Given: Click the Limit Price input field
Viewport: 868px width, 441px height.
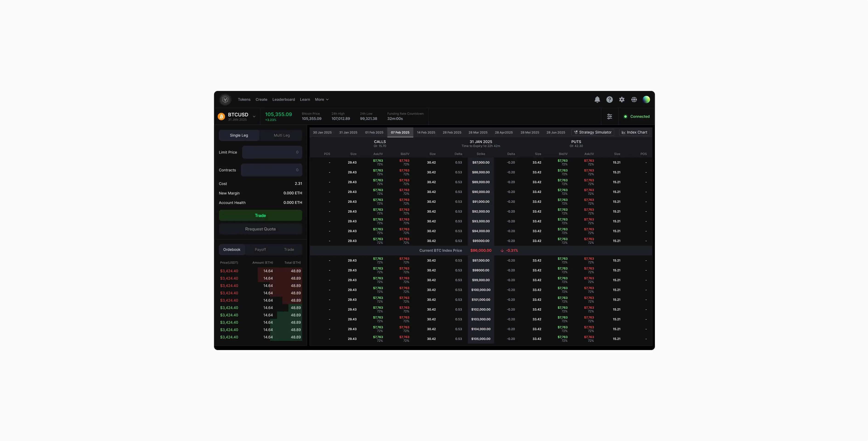Looking at the screenshot, I should [x=272, y=152].
